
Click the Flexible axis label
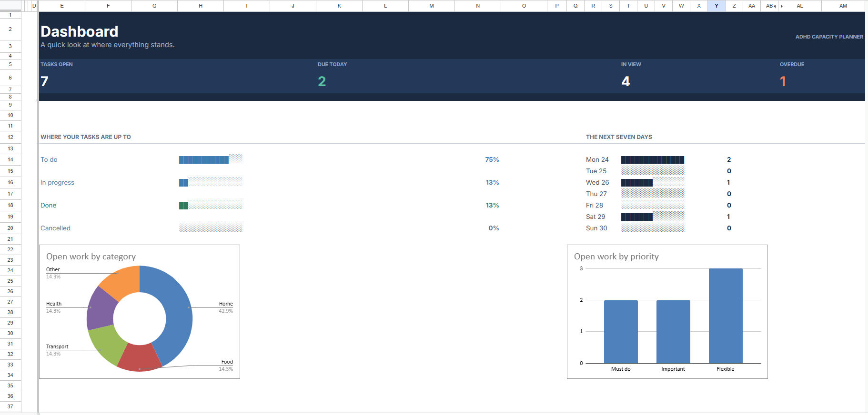726,369
